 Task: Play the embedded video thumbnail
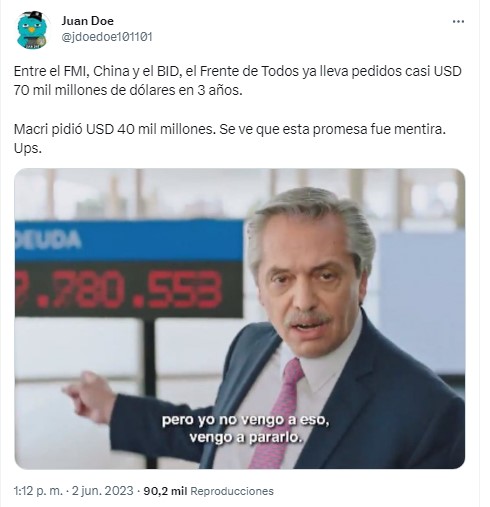click(240, 318)
